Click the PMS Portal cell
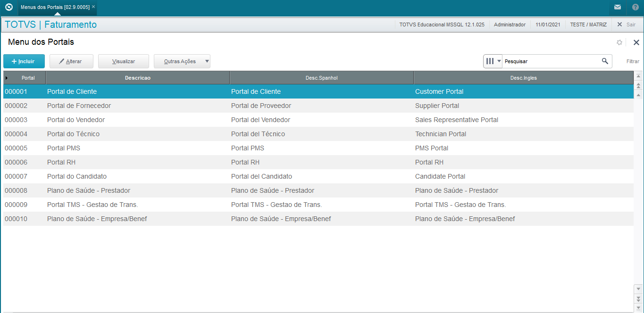This screenshot has width=644, height=313. (x=432, y=148)
